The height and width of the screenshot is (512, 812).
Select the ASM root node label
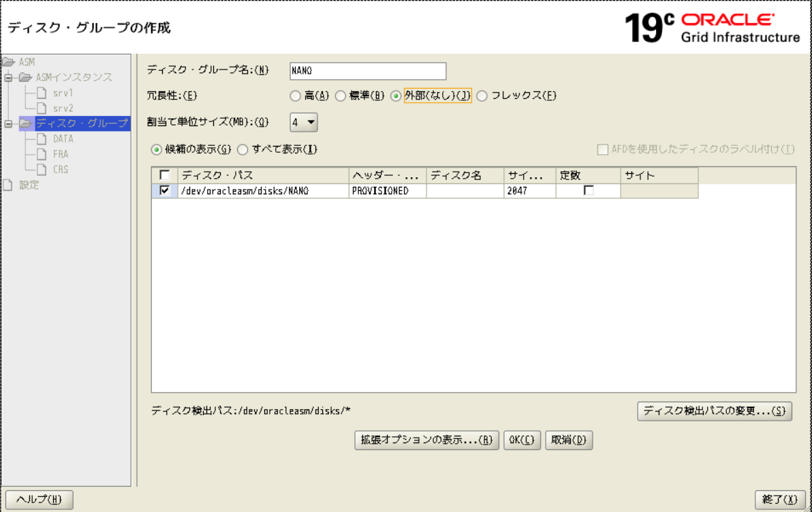[27, 62]
